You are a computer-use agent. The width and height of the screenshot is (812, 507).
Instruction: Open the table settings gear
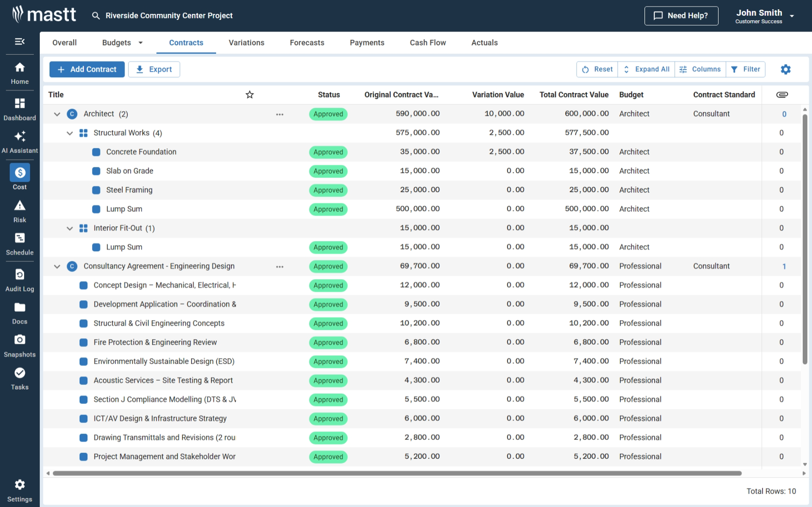pos(786,69)
